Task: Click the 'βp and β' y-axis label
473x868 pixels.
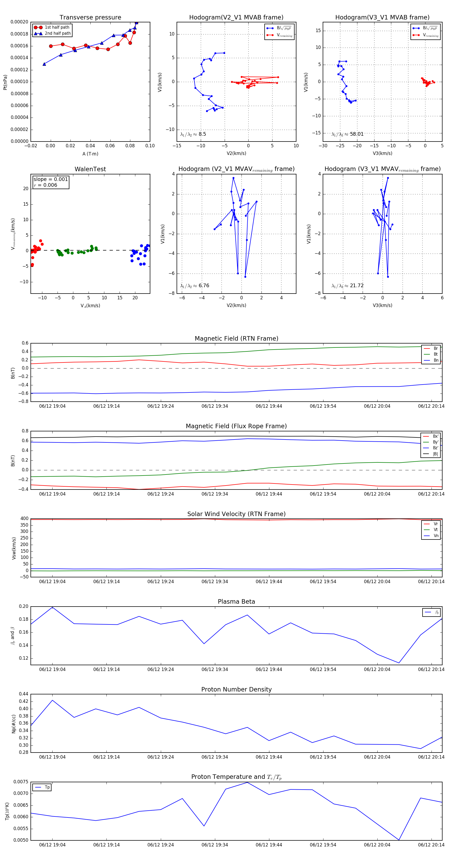Action: pos(12,636)
